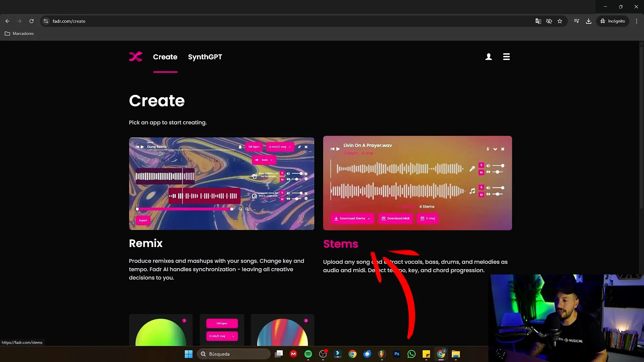Open the Chrome three-dot menu
This screenshot has height=362, width=644.
[637, 21]
